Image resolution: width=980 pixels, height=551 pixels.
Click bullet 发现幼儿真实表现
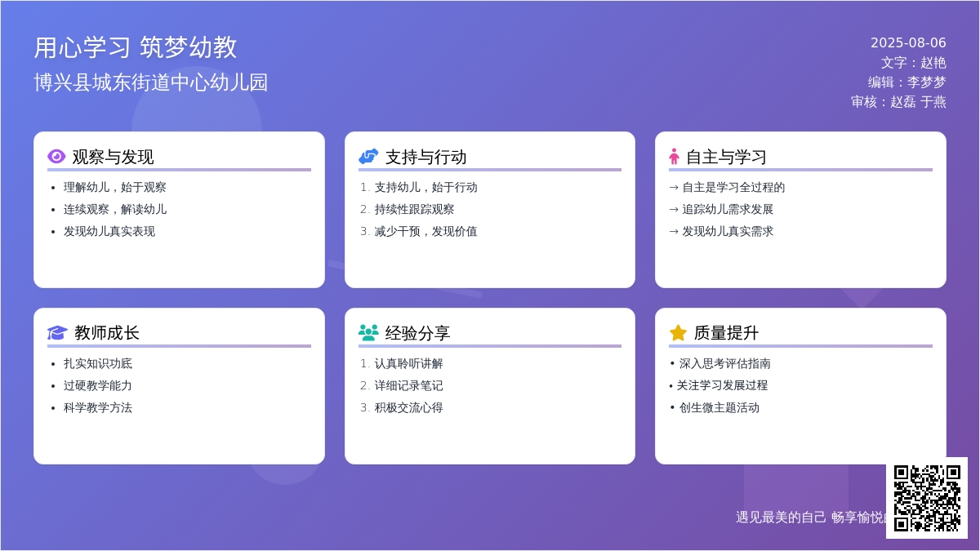point(109,231)
